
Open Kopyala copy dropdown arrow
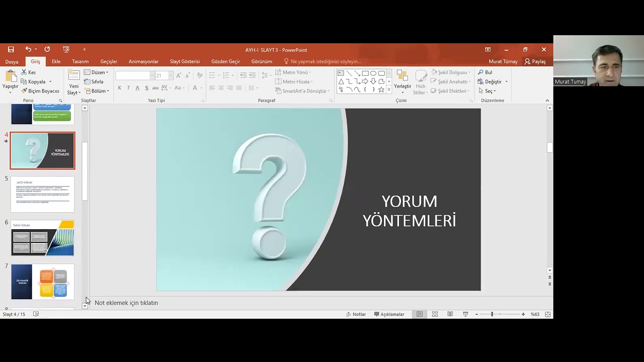50,82
